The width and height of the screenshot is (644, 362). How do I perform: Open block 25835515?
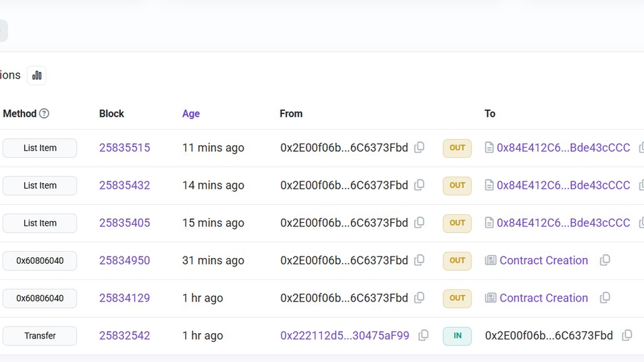[x=125, y=148]
